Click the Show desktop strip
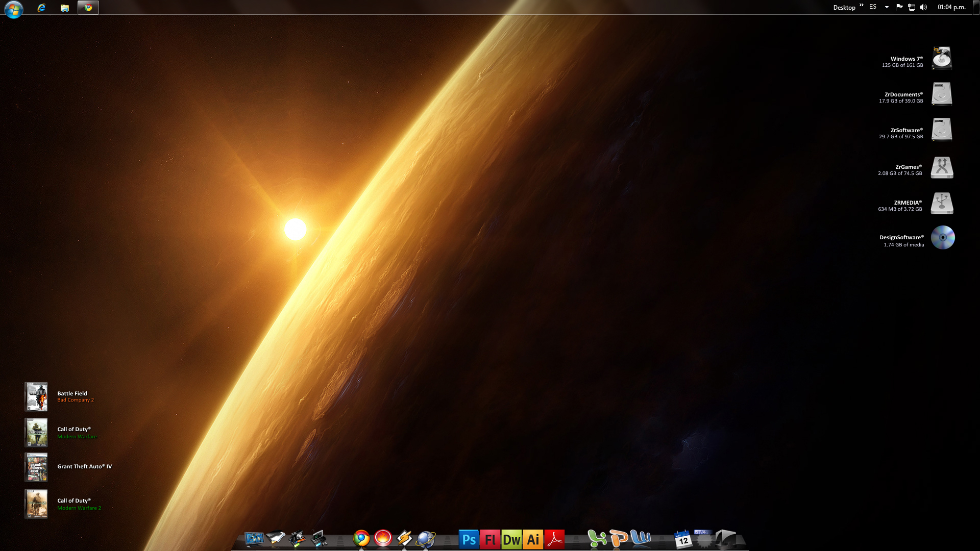This screenshot has height=551, width=980. click(x=976, y=7)
